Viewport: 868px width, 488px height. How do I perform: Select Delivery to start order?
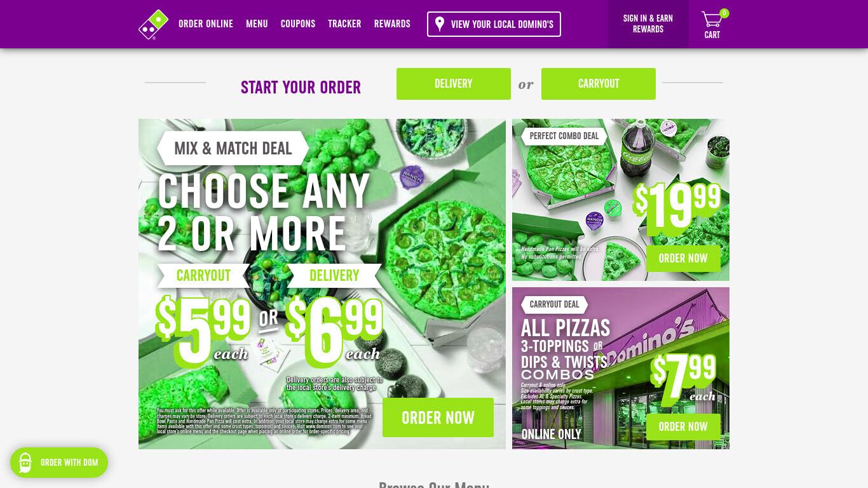click(454, 84)
